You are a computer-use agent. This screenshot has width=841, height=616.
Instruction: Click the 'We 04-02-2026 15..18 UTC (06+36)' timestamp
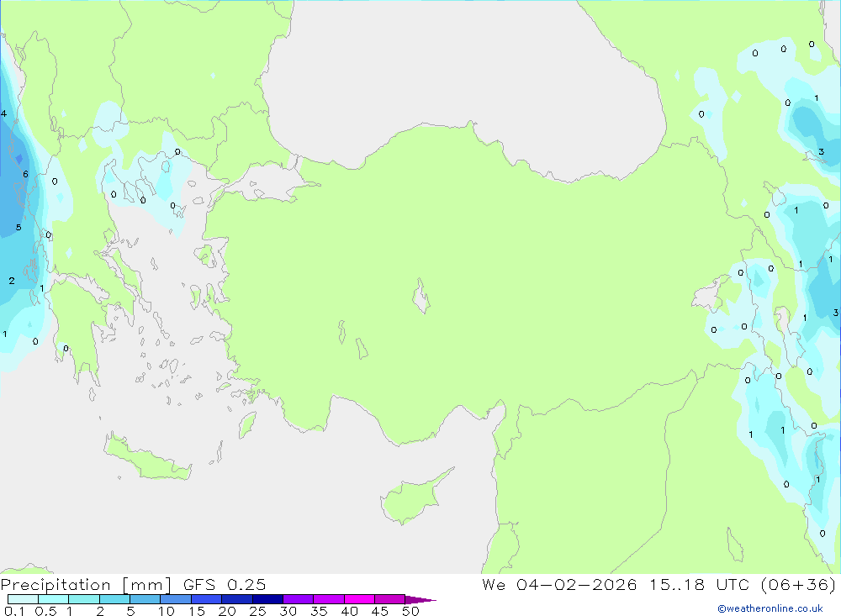(659, 585)
